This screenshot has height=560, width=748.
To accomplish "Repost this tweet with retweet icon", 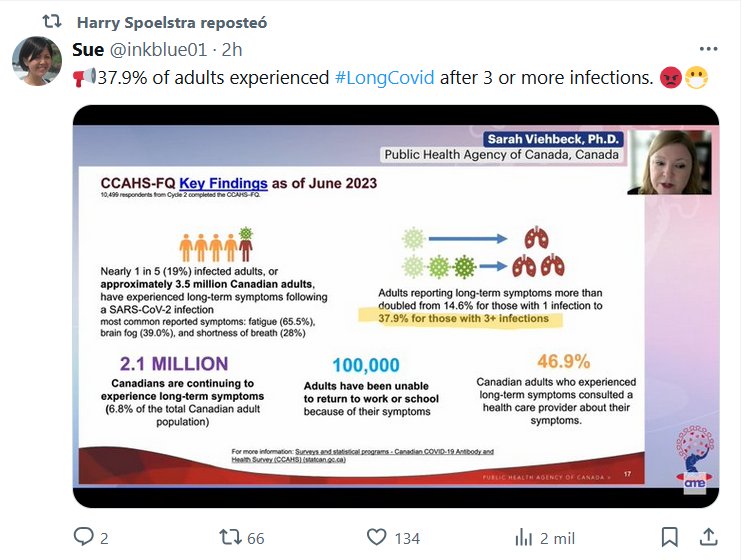I will pyautogui.click(x=230, y=537).
